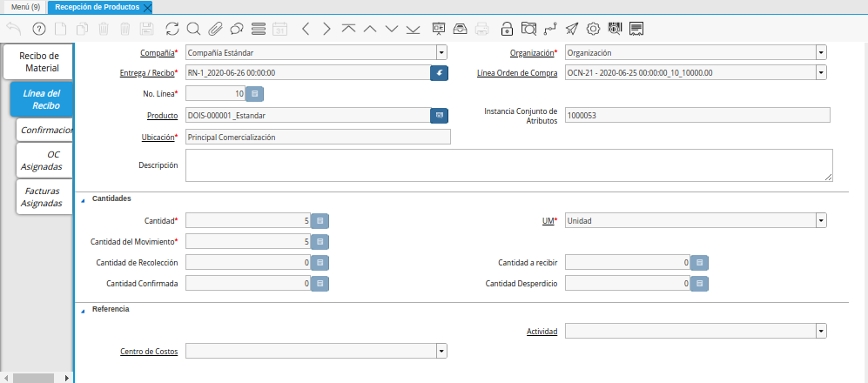868x383 pixels.
Task: Click the lock icon in toolbar
Action: (507, 29)
